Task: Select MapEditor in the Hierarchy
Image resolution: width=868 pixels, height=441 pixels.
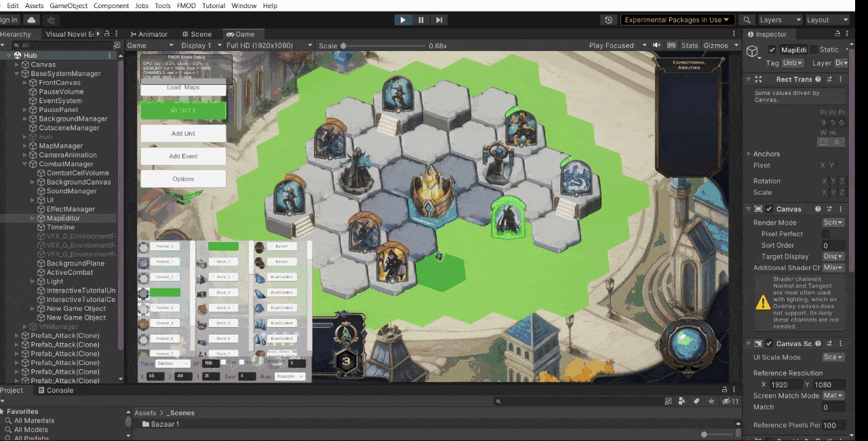Action: click(63, 218)
